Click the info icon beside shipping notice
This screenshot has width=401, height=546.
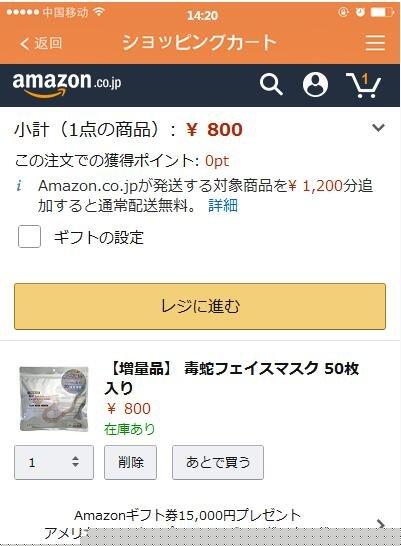19,186
